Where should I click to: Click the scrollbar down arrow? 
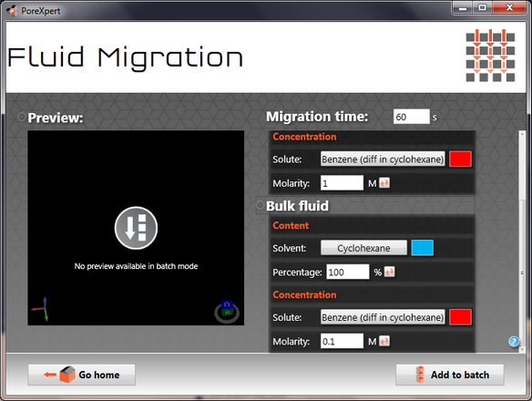(x=523, y=349)
